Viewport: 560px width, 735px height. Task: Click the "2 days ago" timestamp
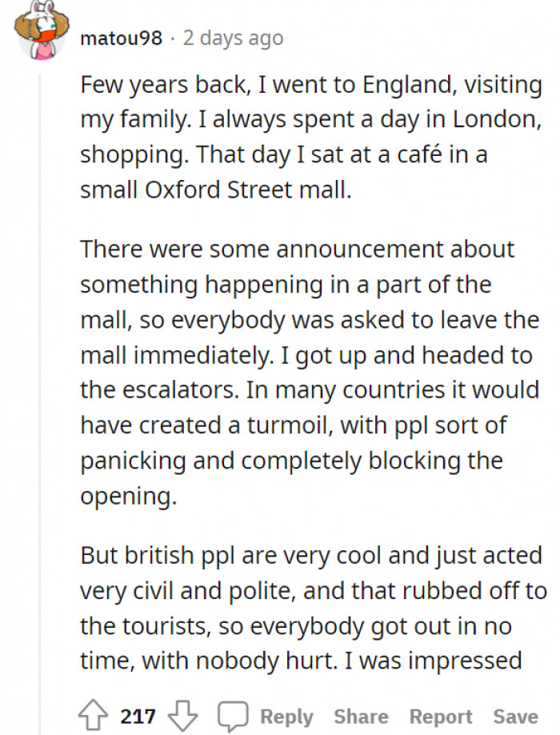click(x=233, y=38)
